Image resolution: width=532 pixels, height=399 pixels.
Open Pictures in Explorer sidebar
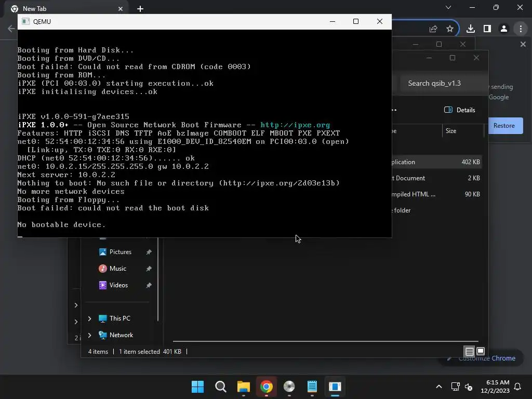(120, 252)
